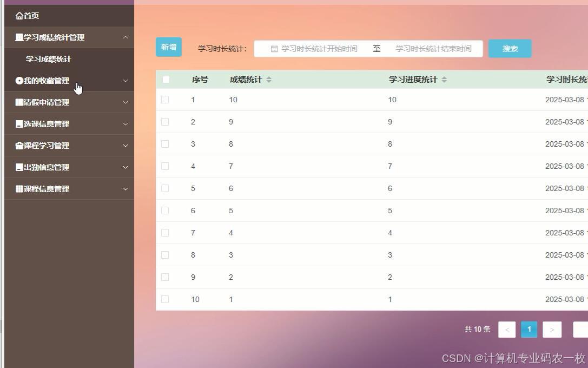Click the date cell in row 1

[x=566, y=100]
